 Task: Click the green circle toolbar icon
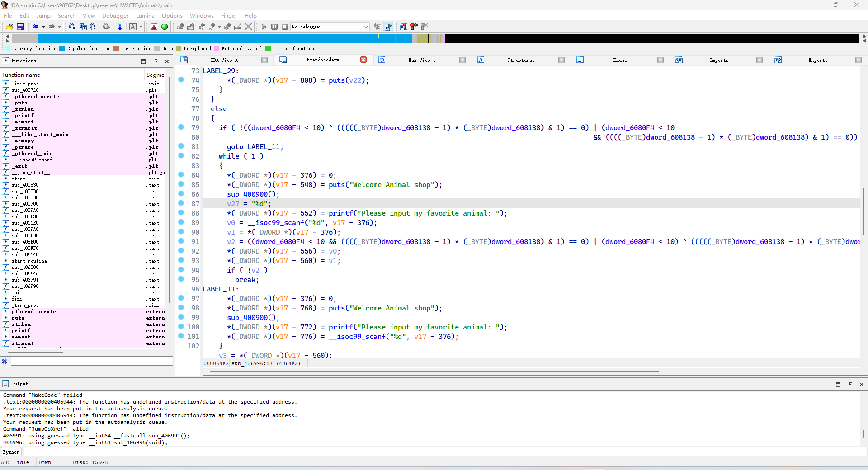click(x=165, y=27)
